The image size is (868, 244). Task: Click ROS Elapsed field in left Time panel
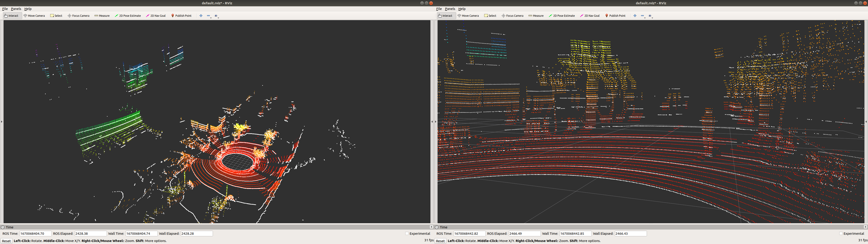coord(90,233)
